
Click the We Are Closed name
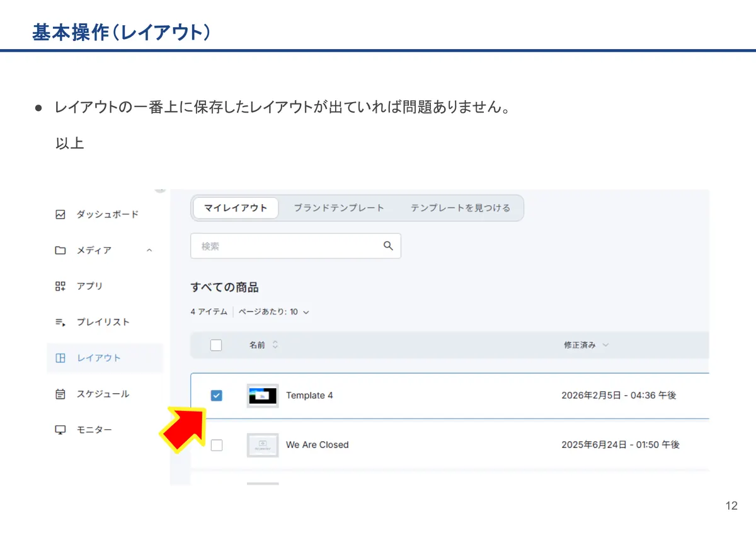pyautogui.click(x=317, y=445)
